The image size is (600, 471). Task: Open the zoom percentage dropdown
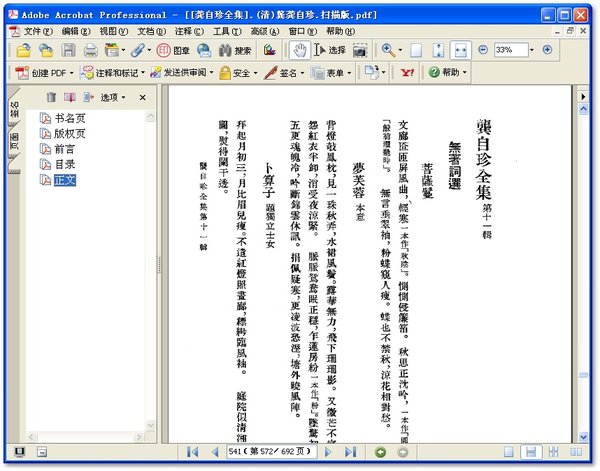click(532, 50)
